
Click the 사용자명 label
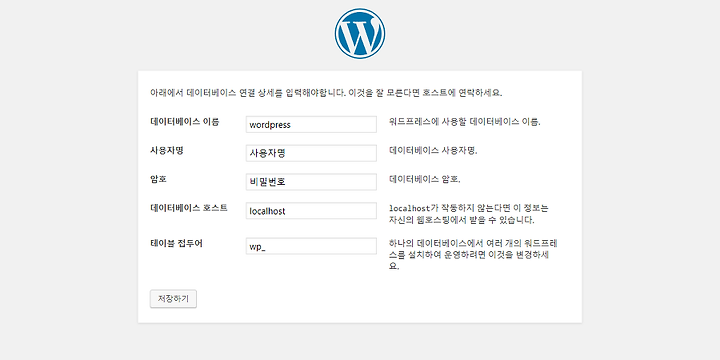click(x=167, y=151)
